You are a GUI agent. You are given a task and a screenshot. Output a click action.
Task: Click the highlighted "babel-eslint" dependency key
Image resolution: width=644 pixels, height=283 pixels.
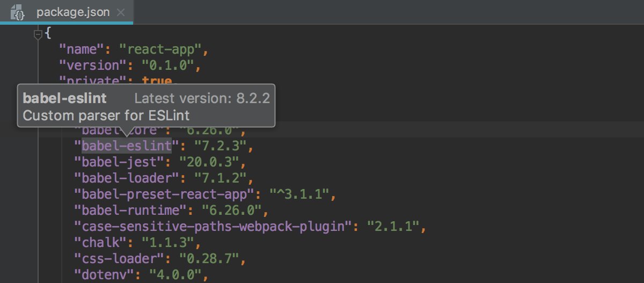point(127,146)
